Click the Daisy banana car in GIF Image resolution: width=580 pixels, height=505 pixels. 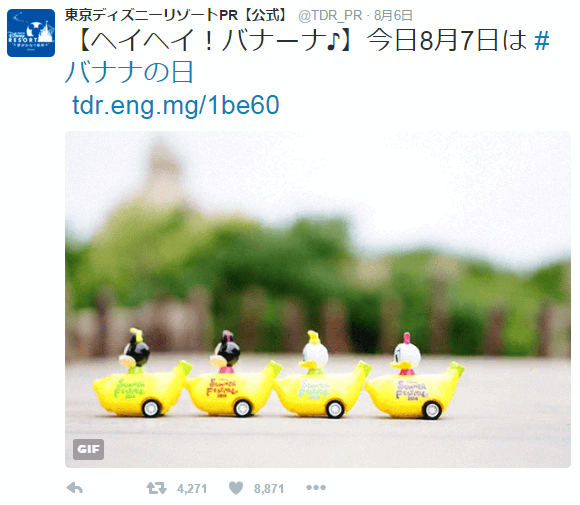point(415,376)
